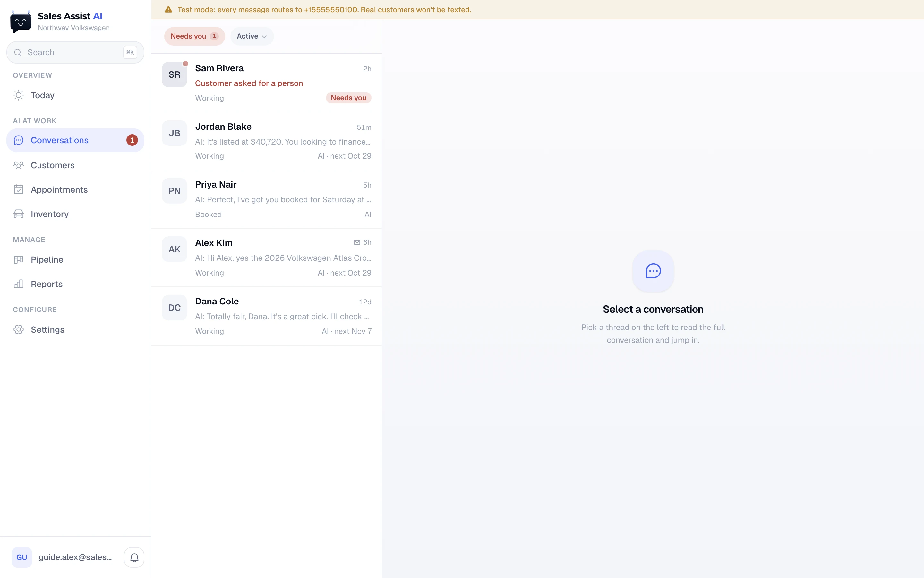924x578 pixels.
Task: Click the Today sun icon
Action: coord(19,95)
